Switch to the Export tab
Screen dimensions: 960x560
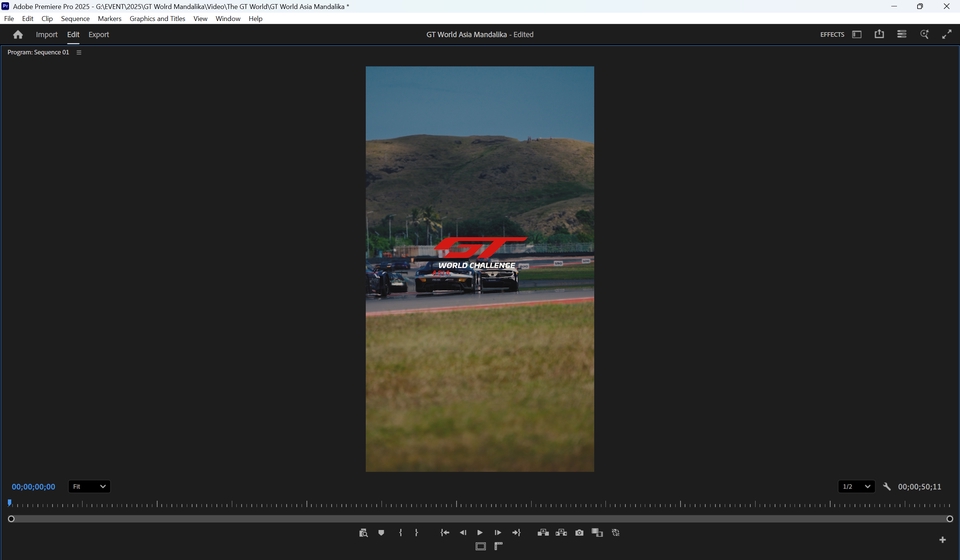[99, 35]
